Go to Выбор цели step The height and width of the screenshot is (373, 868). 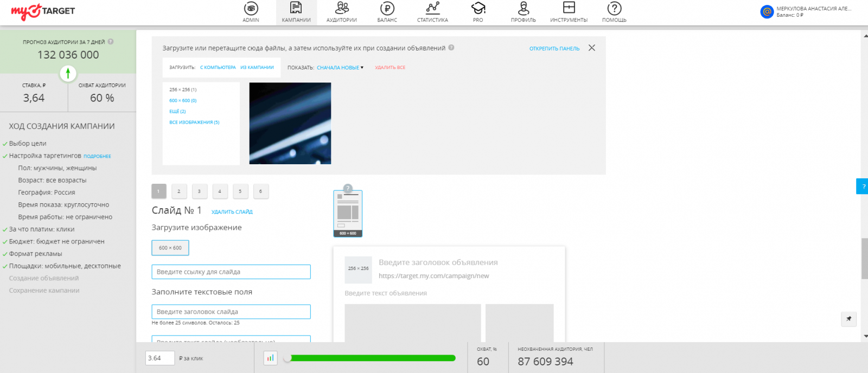28,144
